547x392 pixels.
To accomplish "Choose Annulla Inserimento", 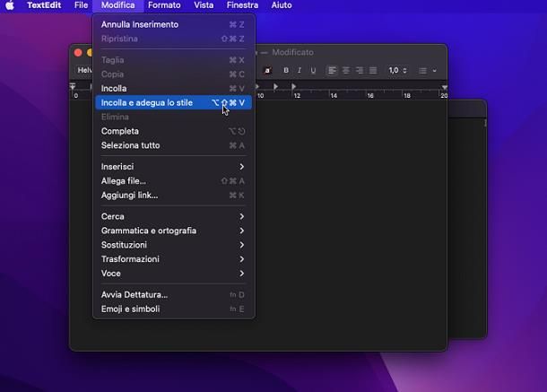I will 173,24.
